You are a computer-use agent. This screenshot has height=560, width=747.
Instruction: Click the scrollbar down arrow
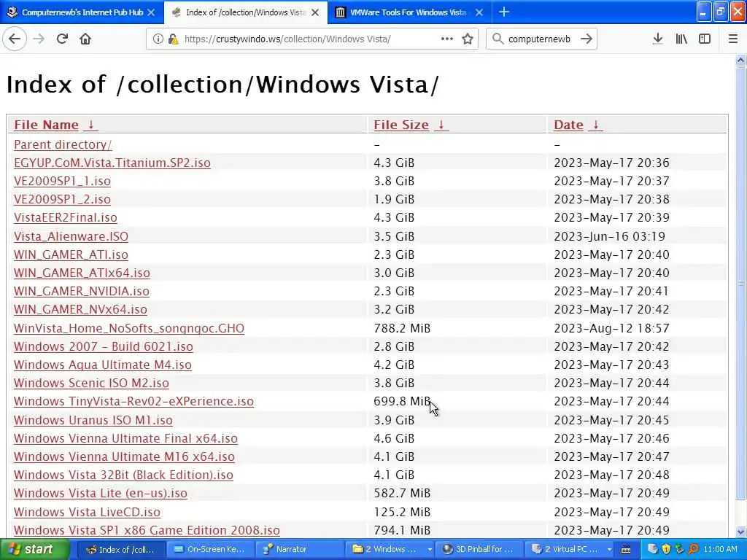pyautogui.click(x=740, y=532)
